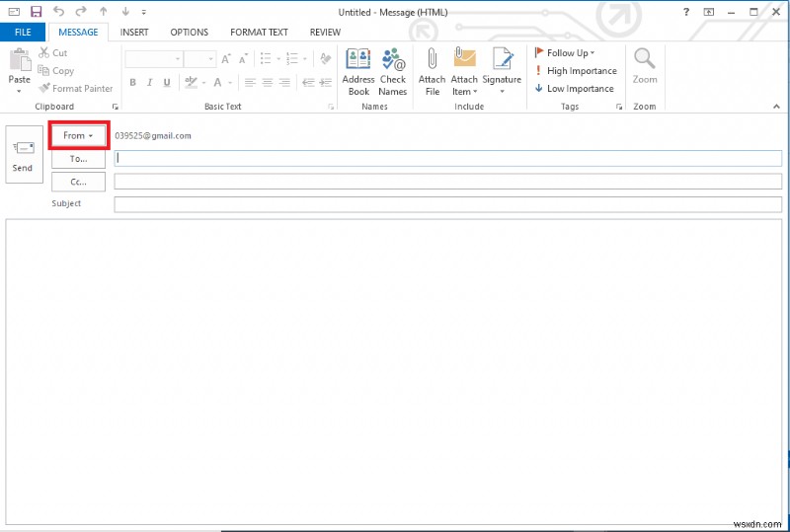Decrease the indent

308,82
